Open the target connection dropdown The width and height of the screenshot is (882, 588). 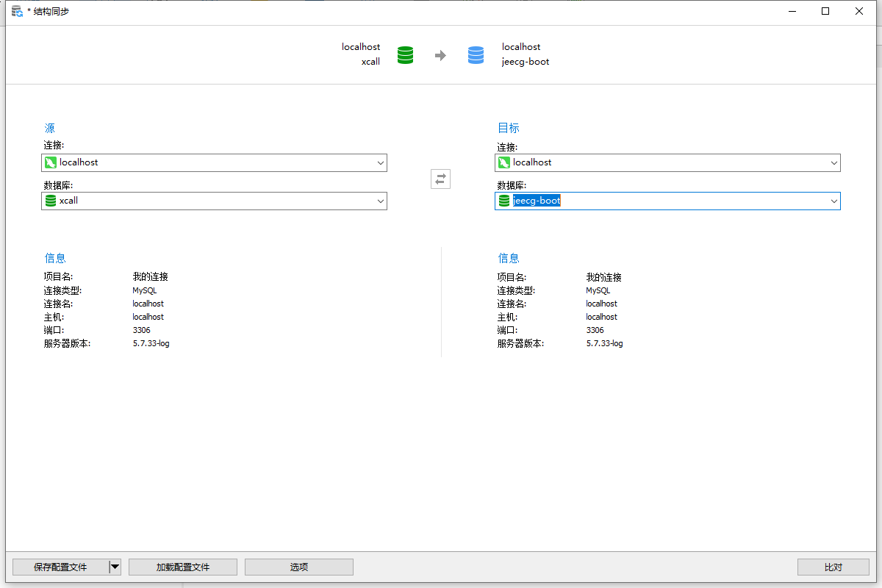pos(834,162)
